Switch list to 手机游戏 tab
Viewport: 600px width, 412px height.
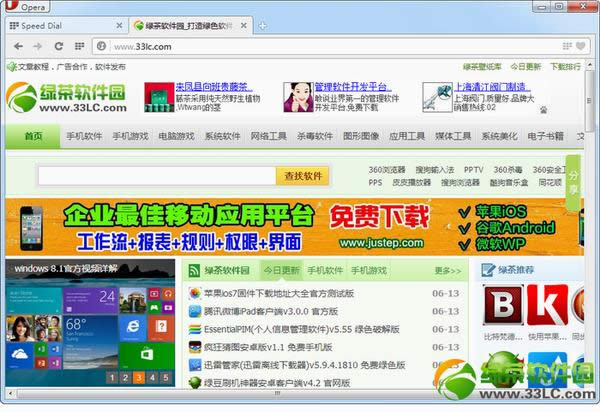[368, 270]
